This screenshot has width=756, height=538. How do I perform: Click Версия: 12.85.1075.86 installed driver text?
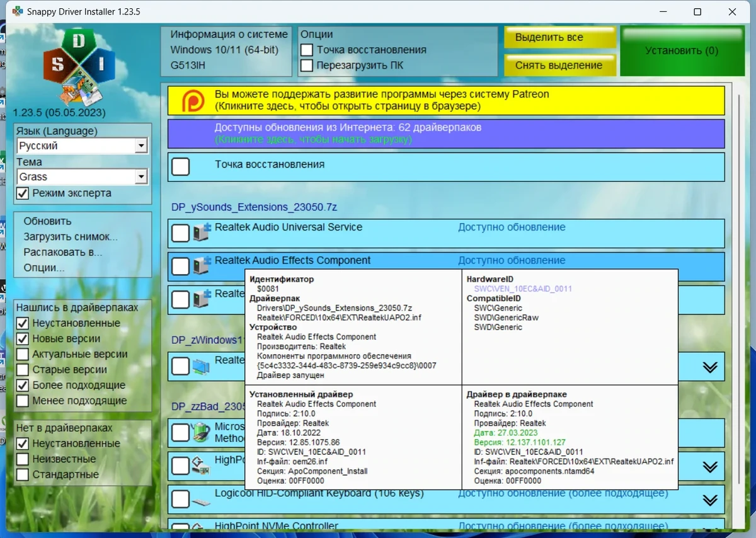tap(299, 442)
